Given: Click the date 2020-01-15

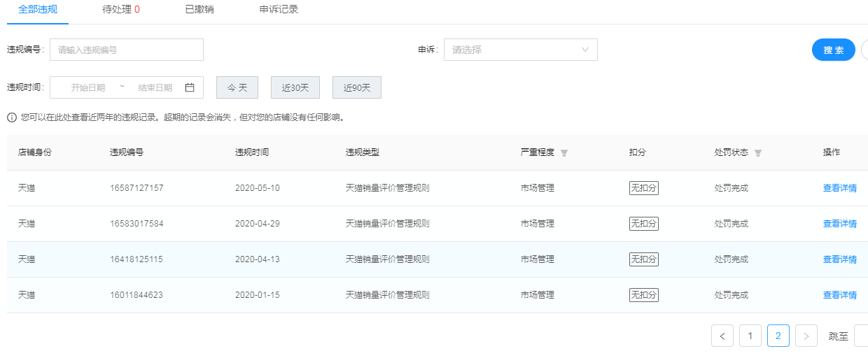Looking at the screenshot, I should pos(257,295).
